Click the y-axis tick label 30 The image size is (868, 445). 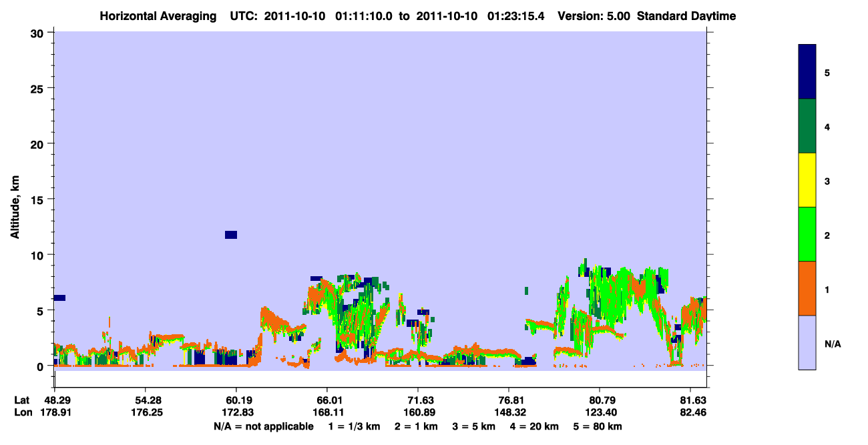(39, 33)
